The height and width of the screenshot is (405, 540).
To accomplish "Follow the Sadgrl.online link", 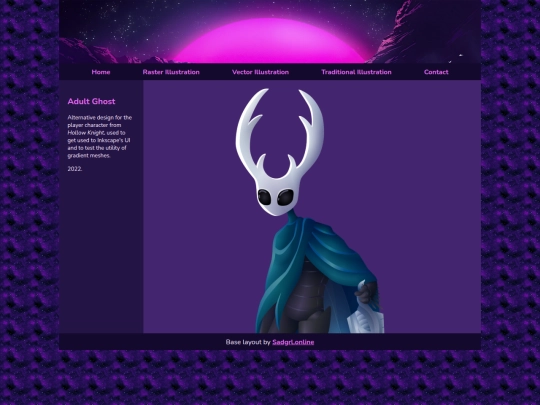I will [293, 342].
